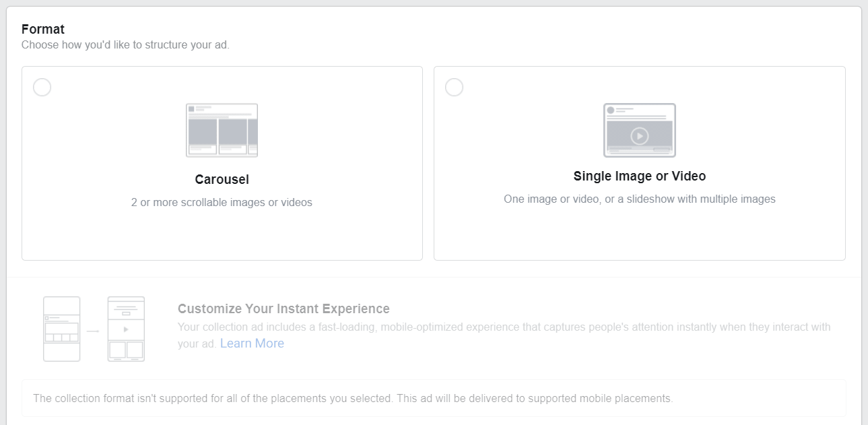This screenshot has height=425, width=868.
Task: Select the Single Image or Video radio button
Action: pyautogui.click(x=455, y=88)
